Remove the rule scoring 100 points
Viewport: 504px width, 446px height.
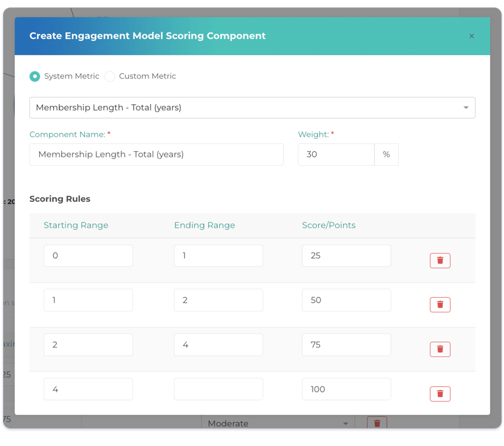[x=440, y=393]
